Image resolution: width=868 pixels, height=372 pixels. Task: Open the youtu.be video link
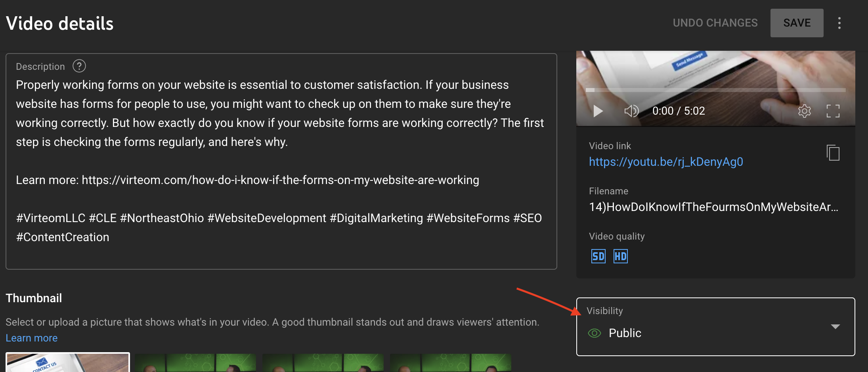click(x=665, y=162)
